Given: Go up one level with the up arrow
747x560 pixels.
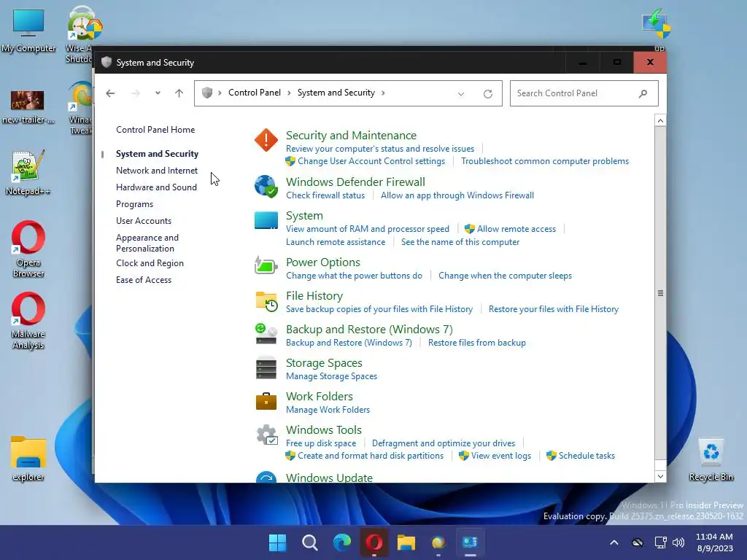Looking at the screenshot, I should [179, 93].
